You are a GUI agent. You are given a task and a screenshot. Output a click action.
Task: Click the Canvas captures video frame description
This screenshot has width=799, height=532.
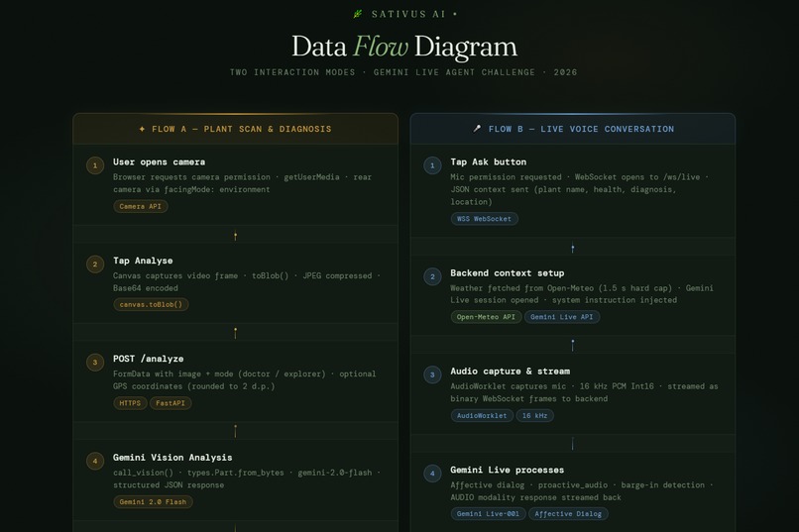coord(247,281)
